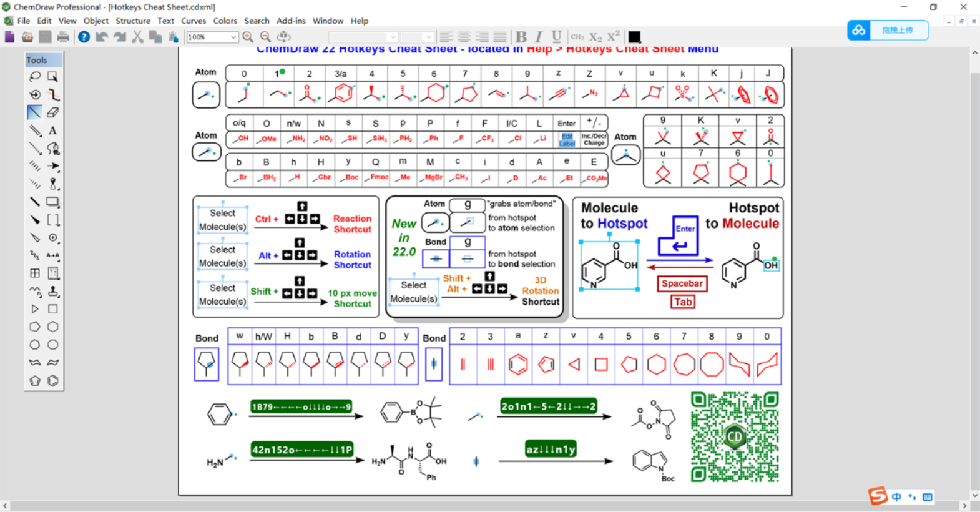Click the vertical scrollbar down arrow
The image size is (980, 512).
974,495
